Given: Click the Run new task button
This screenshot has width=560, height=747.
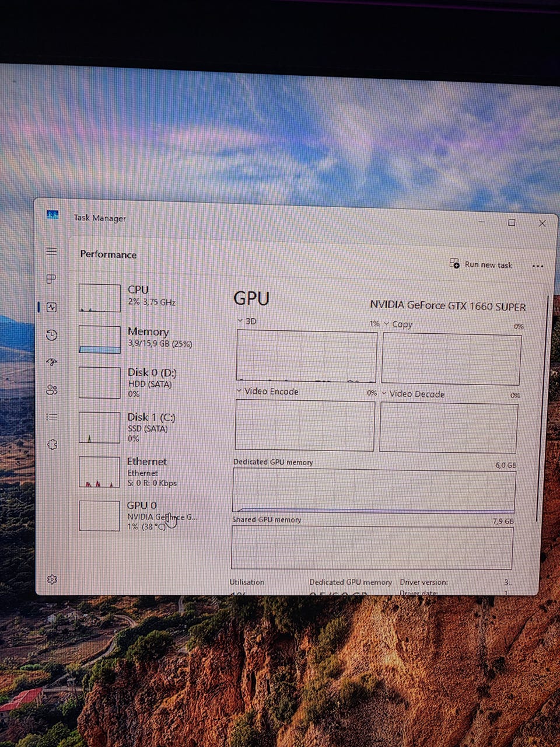Looking at the screenshot, I should (481, 264).
